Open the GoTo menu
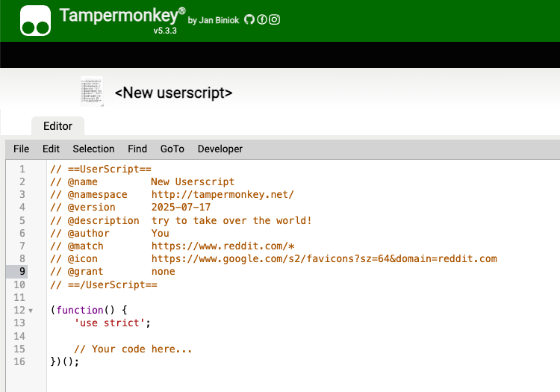This screenshot has width=560, height=392. coord(172,149)
